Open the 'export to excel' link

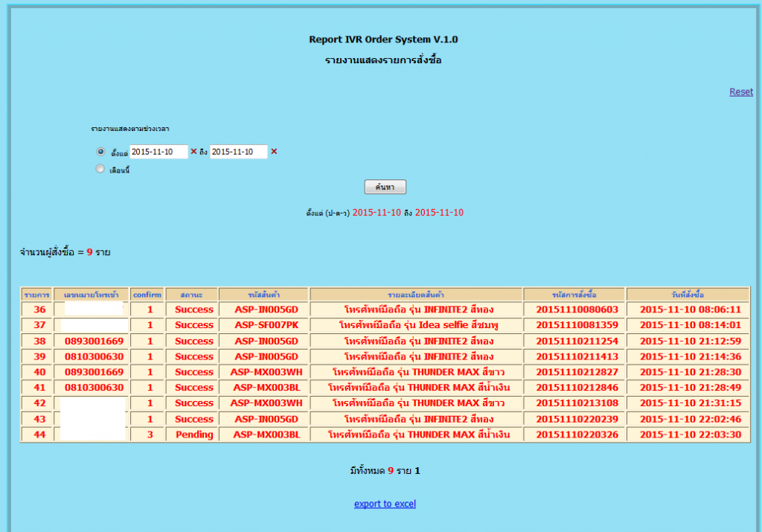click(385, 504)
